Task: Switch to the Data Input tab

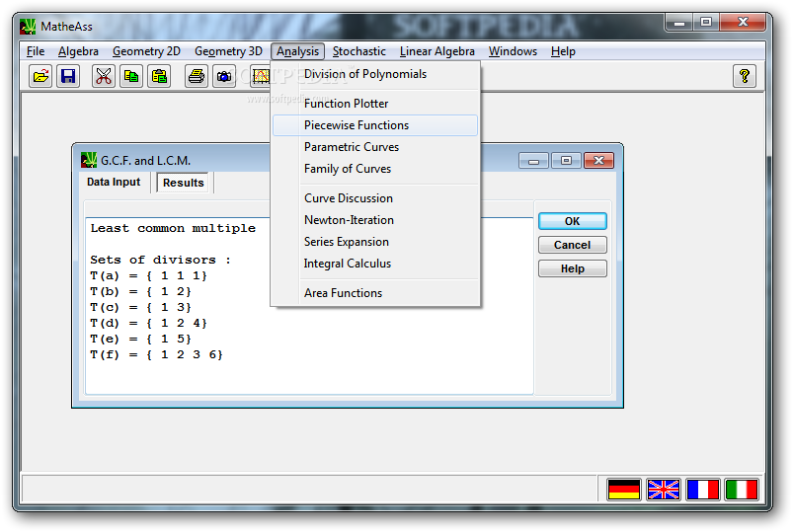Action: click(114, 182)
